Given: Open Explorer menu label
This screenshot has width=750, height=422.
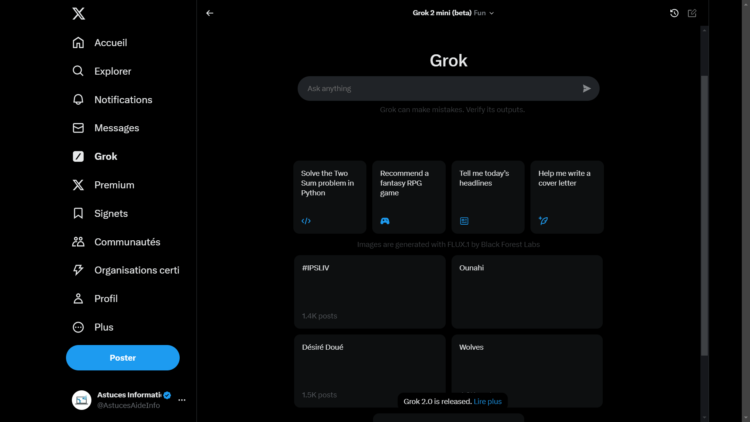Looking at the screenshot, I should coord(112,71).
